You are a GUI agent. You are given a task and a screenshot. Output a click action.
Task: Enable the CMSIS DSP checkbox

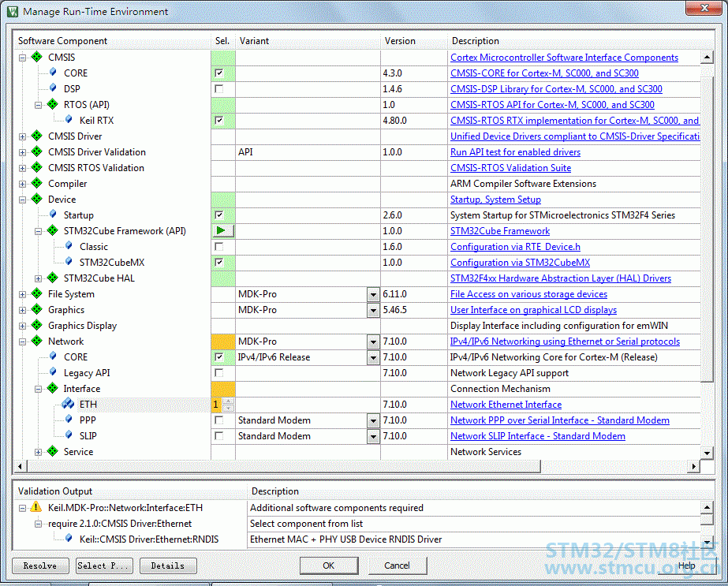[219, 88]
